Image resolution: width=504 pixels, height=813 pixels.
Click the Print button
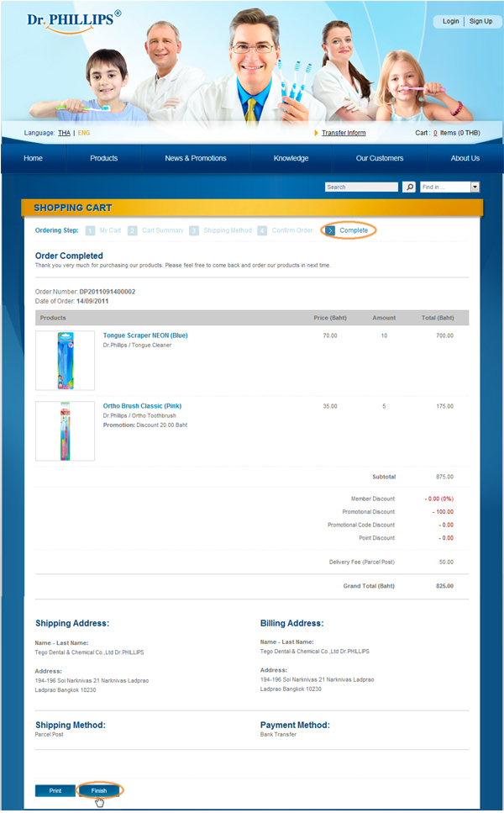point(55,790)
